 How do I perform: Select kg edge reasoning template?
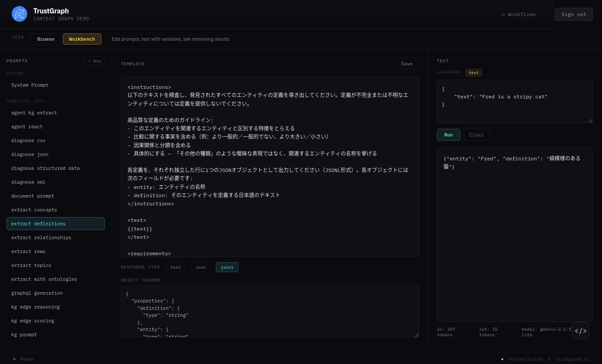pyautogui.click(x=55, y=307)
